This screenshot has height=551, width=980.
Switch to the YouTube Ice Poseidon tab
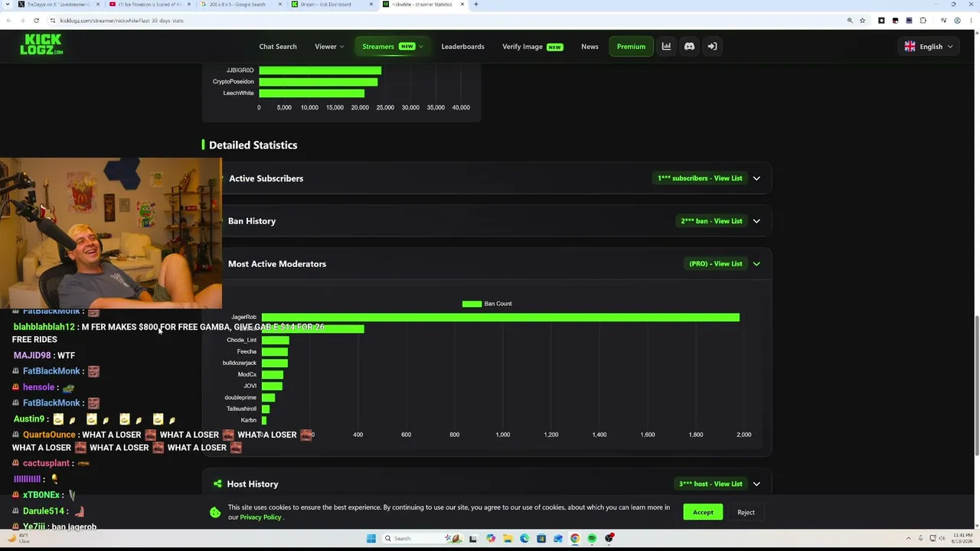149,5
